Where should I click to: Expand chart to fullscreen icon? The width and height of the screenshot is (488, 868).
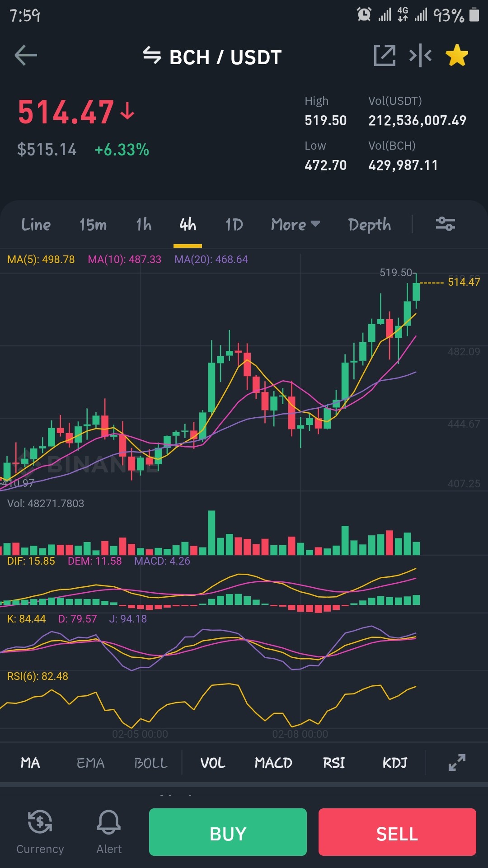[x=457, y=762]
